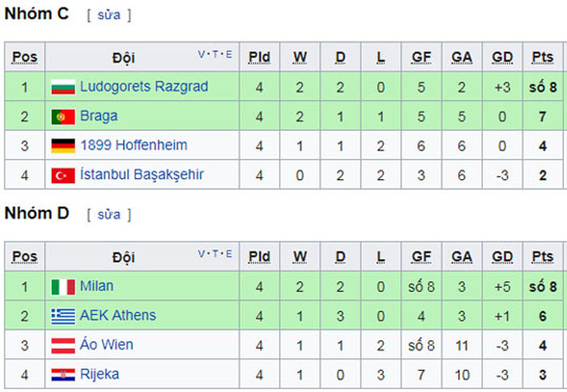Click the Portugal flag next to Braga
The height and width of the screenshot is (392, 567).
click(63, 117)
